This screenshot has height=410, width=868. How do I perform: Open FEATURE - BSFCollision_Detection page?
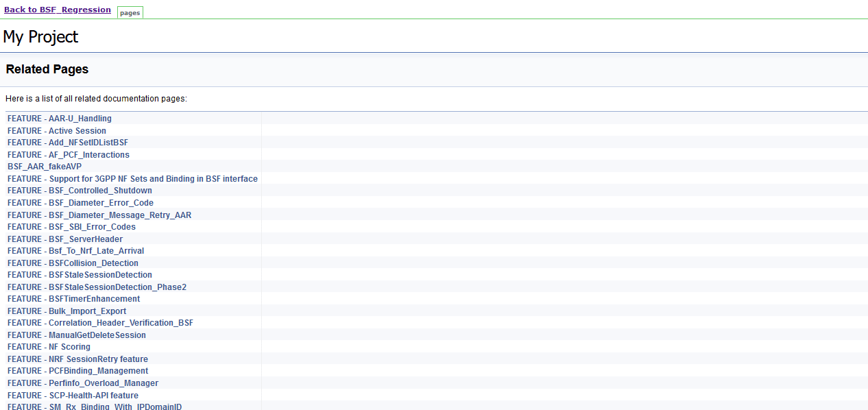tap(73, 263)
